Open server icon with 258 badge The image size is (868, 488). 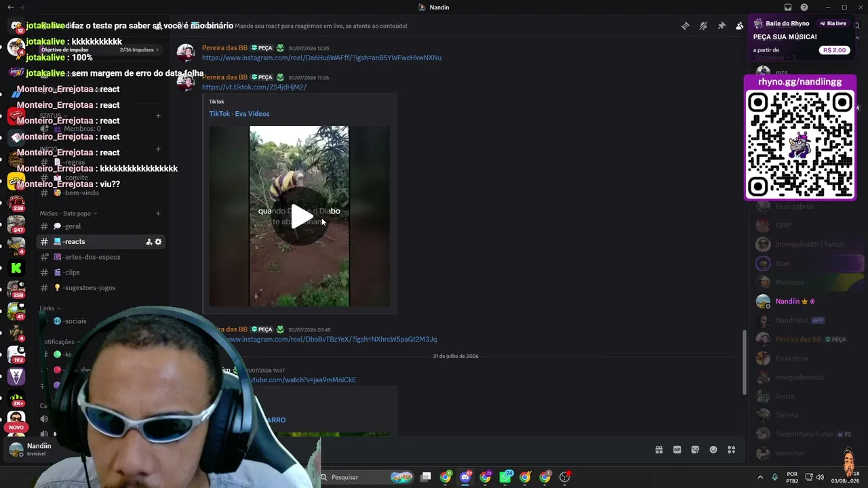pos(16,289)
